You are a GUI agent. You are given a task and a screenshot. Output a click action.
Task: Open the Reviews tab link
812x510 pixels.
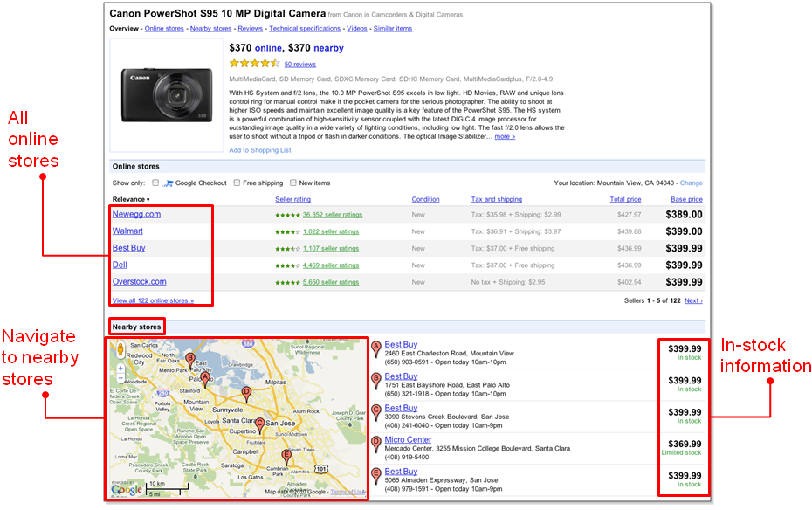250,29
